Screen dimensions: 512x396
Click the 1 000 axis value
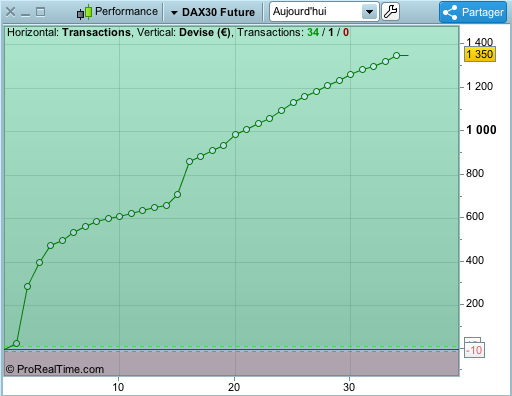tap(481, 130)
